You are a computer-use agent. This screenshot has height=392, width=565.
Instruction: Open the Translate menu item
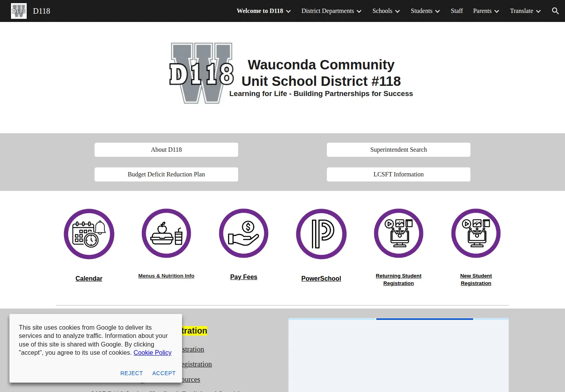point(521,11)
